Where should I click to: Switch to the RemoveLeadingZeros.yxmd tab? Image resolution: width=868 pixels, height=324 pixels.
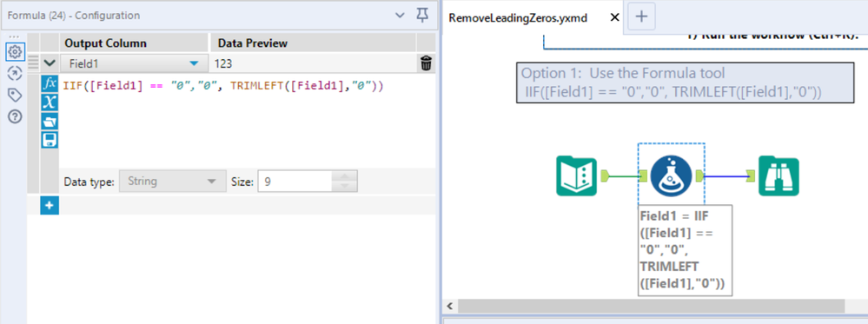click(x=518, y=17)
